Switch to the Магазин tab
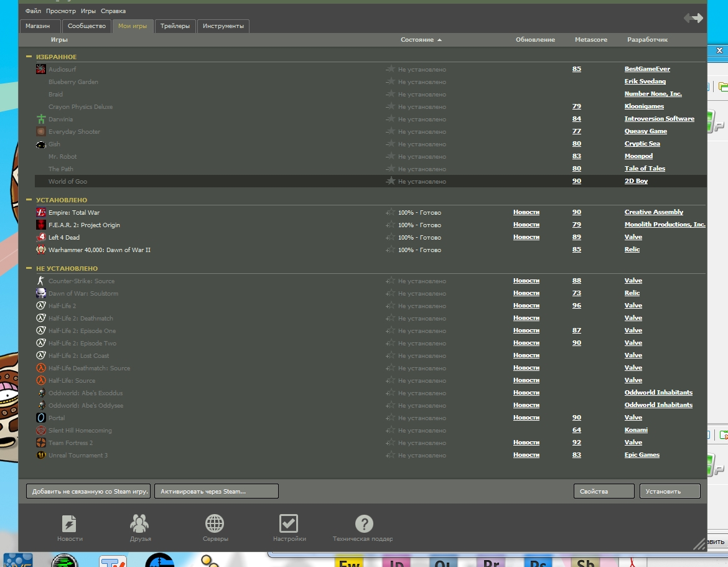The image size is (728, 567). (40, 26)
